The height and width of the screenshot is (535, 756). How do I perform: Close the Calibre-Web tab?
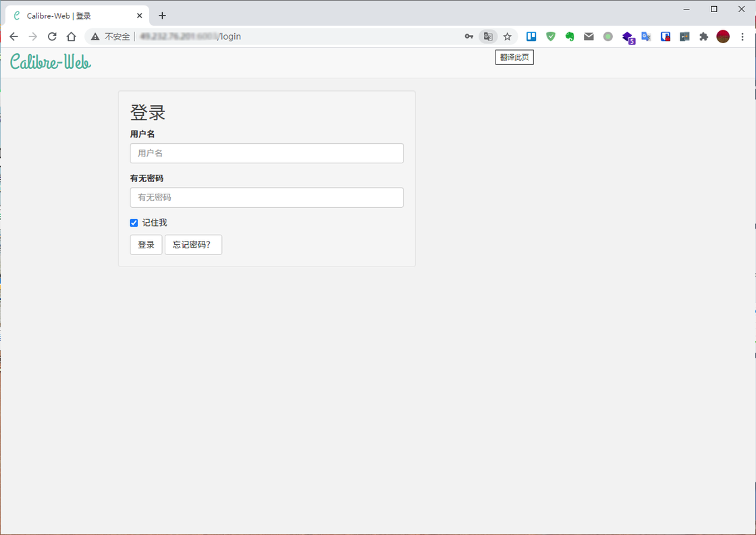139,16
